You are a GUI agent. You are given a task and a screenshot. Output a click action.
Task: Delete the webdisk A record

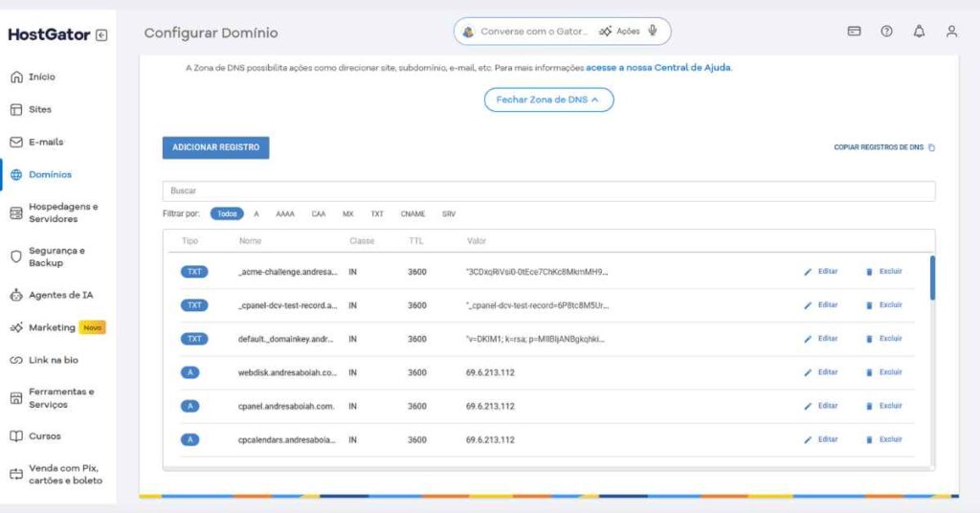tap(883, 372)
